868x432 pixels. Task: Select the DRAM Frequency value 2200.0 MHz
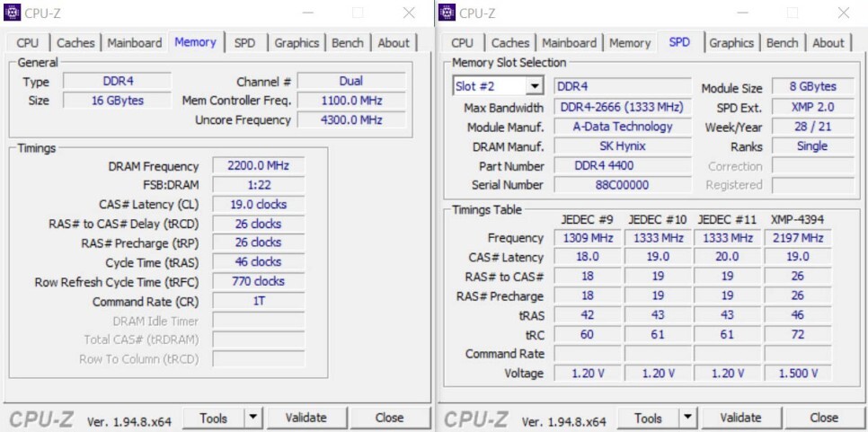(259, 165)
